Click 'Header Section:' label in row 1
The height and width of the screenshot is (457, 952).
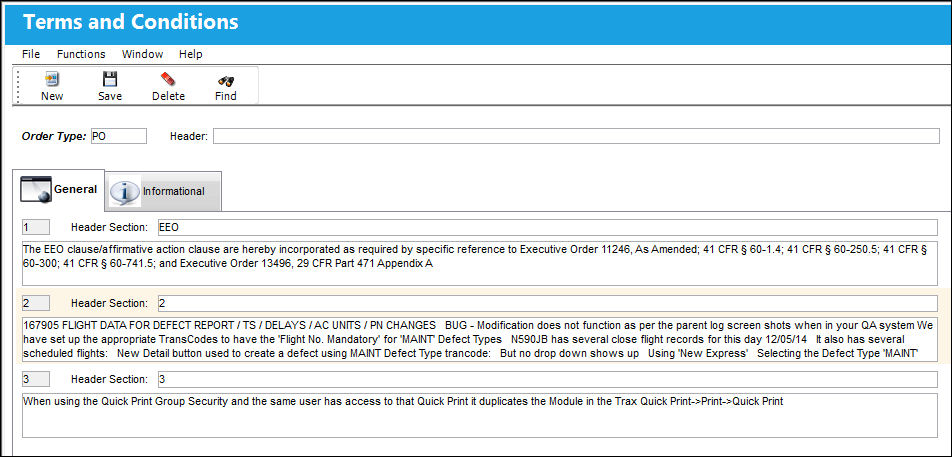[109, 228]
